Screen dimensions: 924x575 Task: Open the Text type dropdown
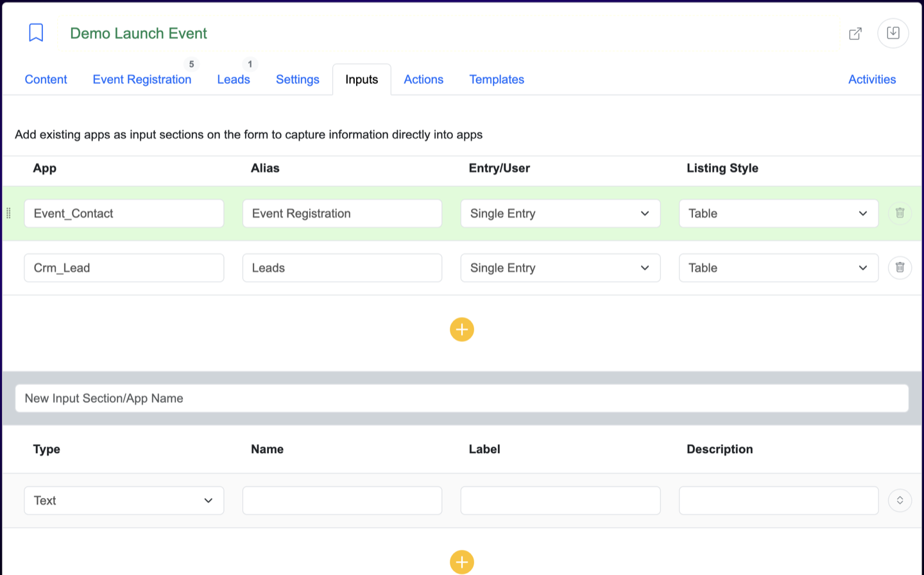[124, 501]
